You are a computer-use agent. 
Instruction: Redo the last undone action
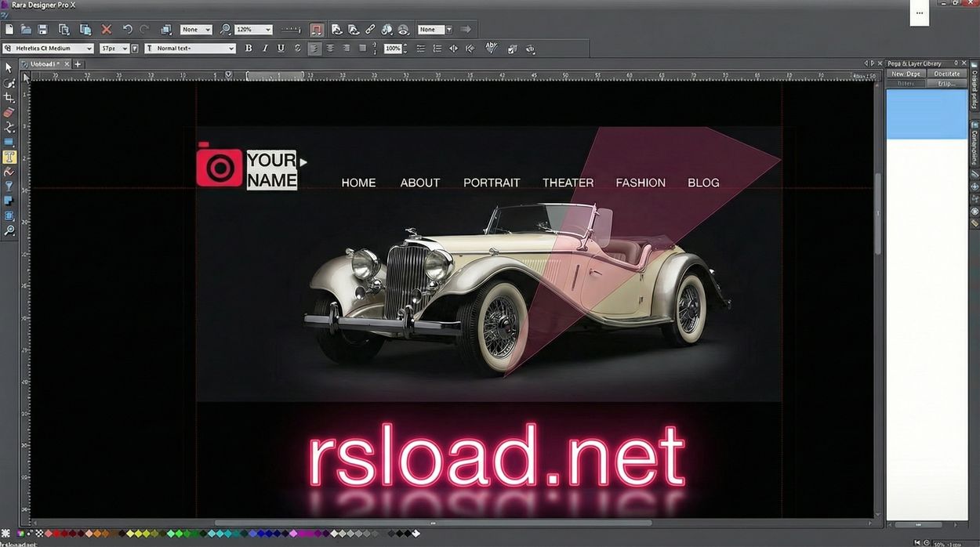pos(144,29)
